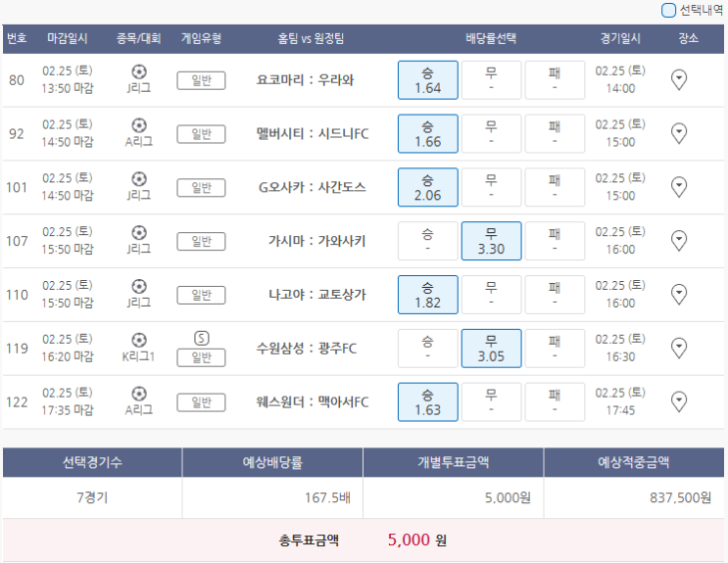Click soccer ball icon in row 122
This screenshot has height=563, width=728.
point(139,394)
